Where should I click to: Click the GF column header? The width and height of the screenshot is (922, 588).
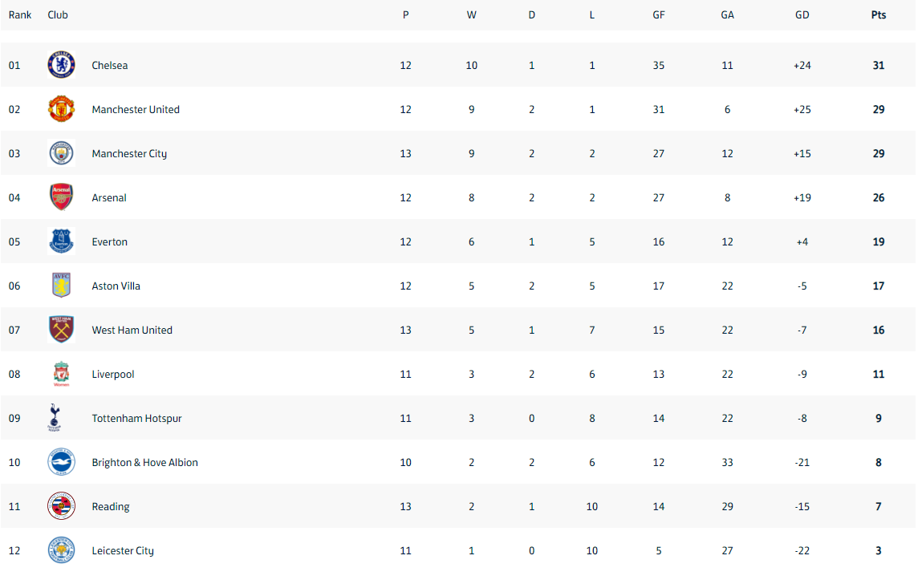click(x=659, y=14)
